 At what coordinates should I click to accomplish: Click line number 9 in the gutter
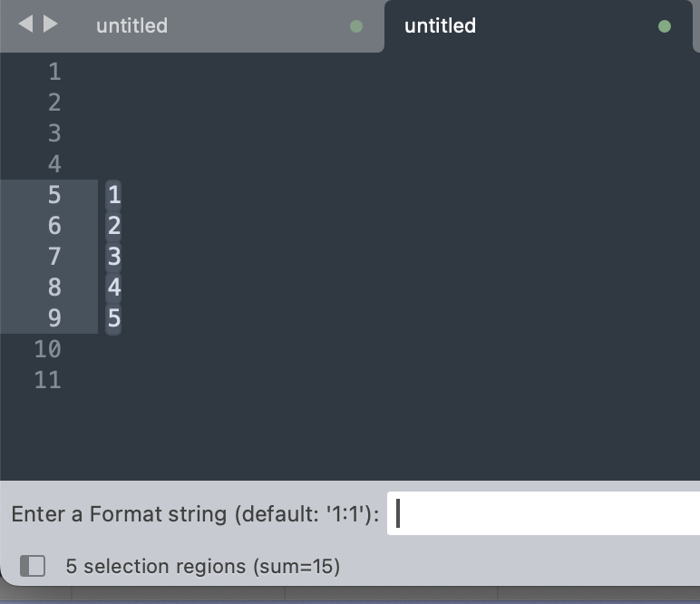(x=54, y=318)
